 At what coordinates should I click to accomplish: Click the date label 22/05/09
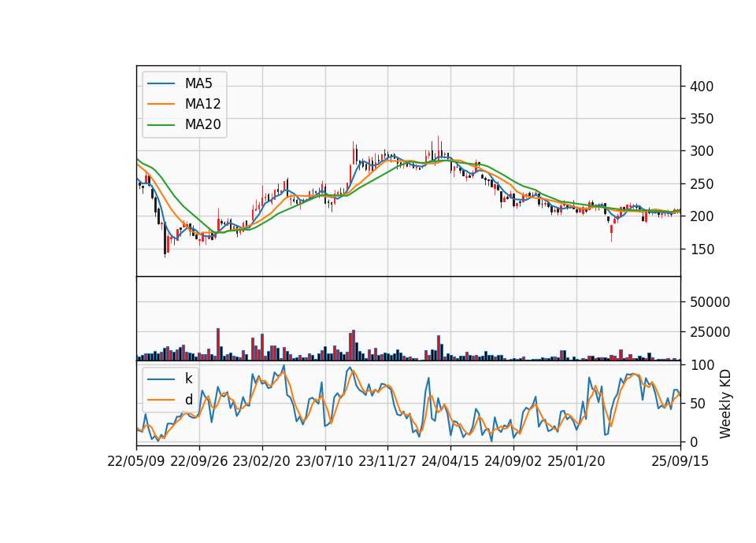pyautogui.click(x=136, y=461)
